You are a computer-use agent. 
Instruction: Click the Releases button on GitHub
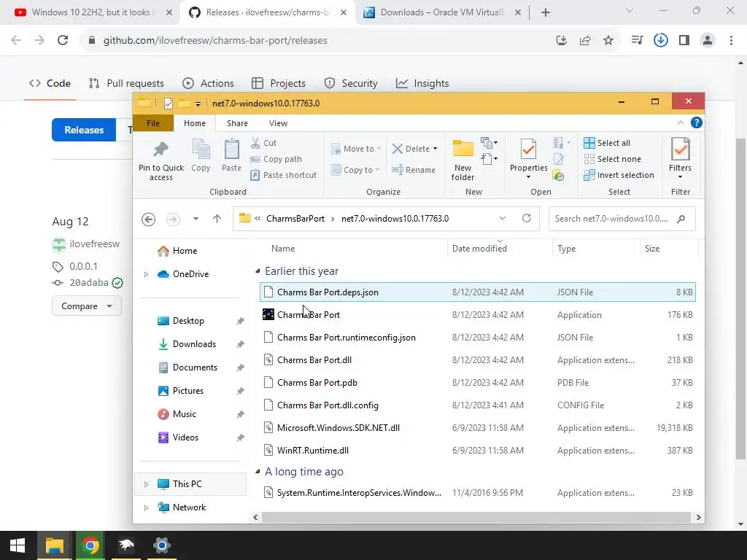pos(84,130)
